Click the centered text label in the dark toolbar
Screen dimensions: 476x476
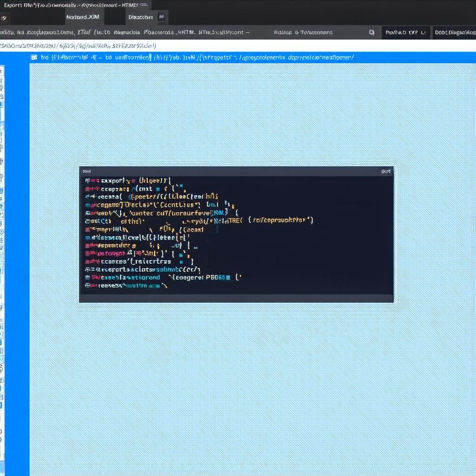[303, 33]
